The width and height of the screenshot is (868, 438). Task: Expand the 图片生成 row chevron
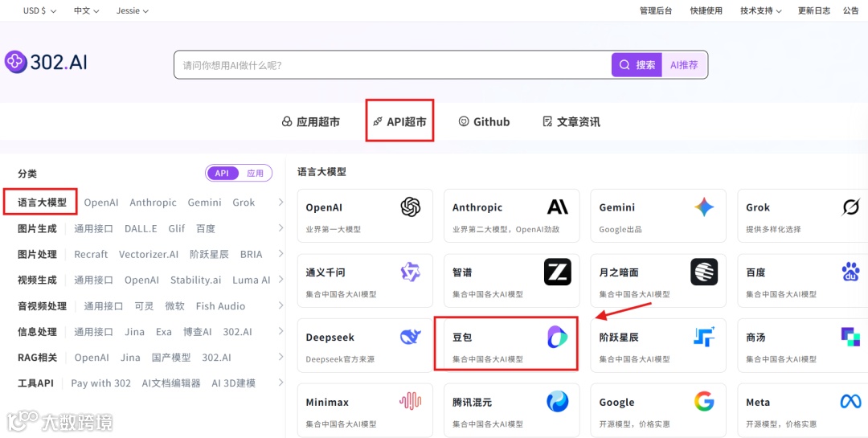point(280,228)
